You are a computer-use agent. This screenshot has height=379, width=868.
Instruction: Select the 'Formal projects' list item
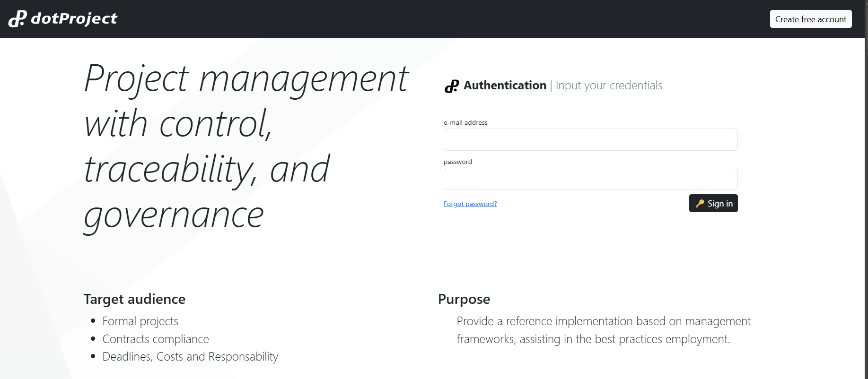(x=140, y=321)
